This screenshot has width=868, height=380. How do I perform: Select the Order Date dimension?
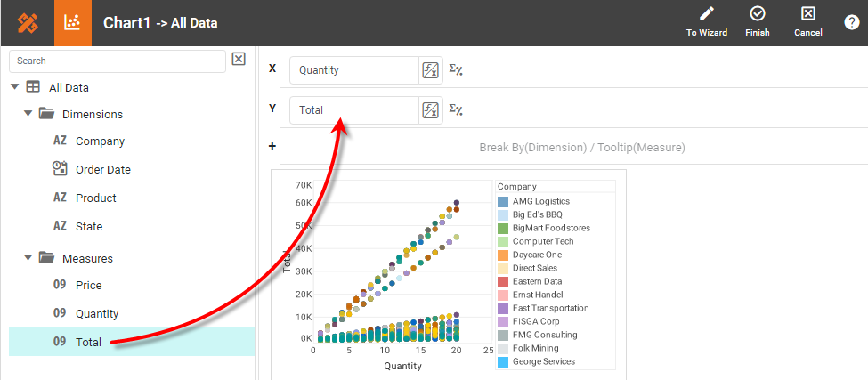(102, 169)
